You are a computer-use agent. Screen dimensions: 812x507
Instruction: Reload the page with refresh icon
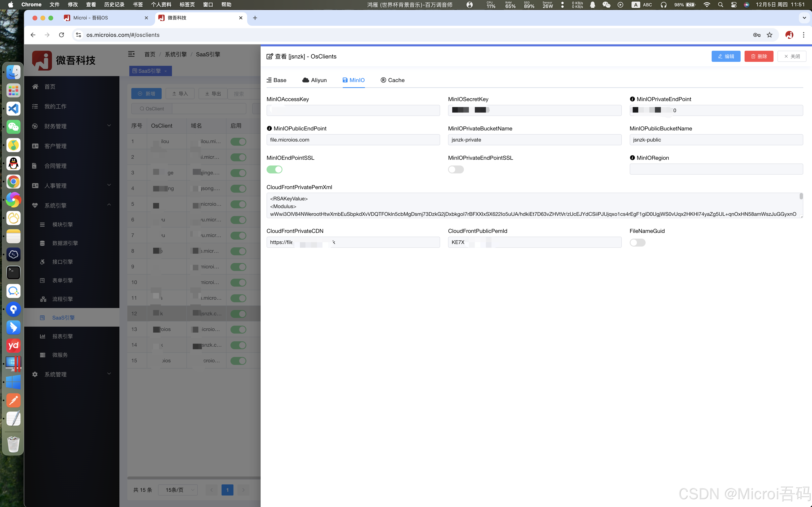(61, 35)
